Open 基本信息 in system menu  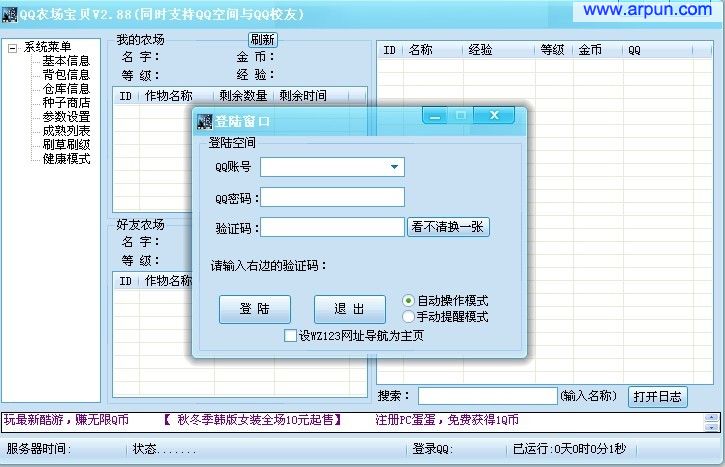coord(66,61)
